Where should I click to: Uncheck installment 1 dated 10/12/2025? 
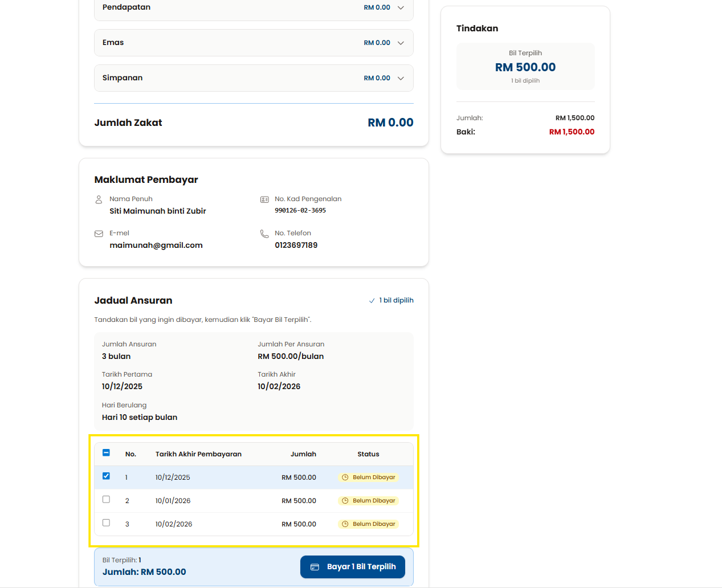coord(106,476)
